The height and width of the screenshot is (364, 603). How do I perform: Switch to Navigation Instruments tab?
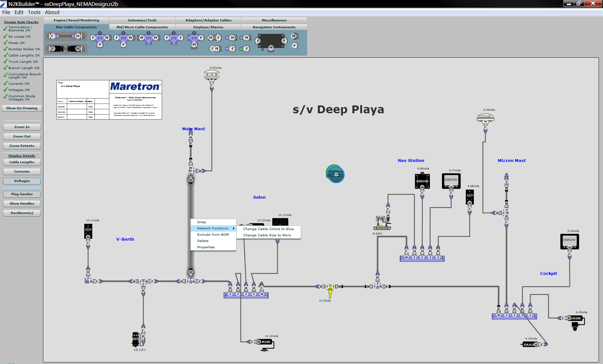point(274,27)
